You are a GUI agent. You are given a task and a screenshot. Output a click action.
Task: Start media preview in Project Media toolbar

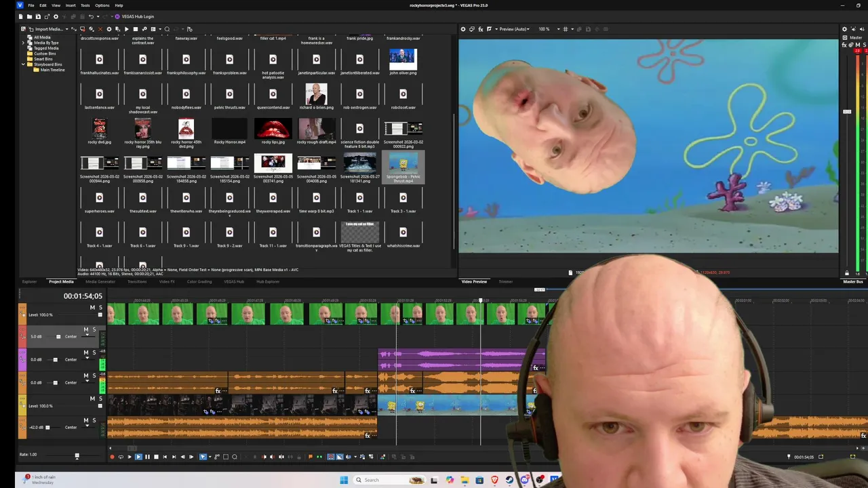click(x=127, y=29)
